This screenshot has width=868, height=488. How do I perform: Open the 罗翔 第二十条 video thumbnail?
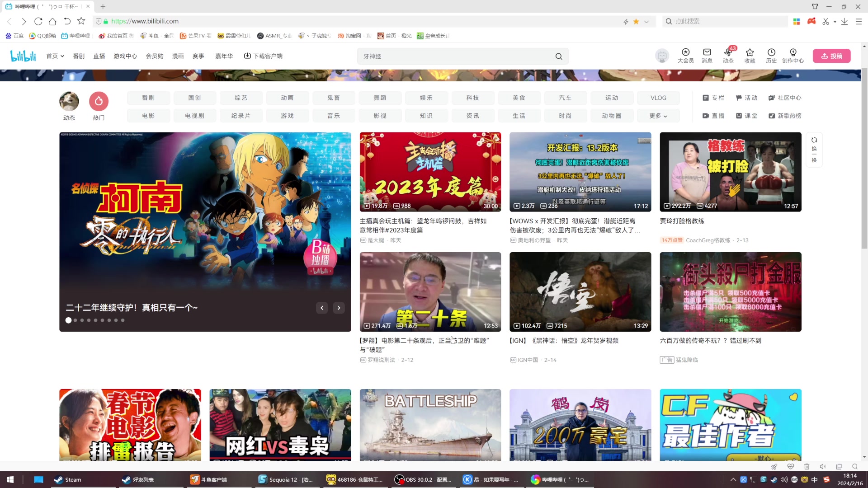click(430, 292)
